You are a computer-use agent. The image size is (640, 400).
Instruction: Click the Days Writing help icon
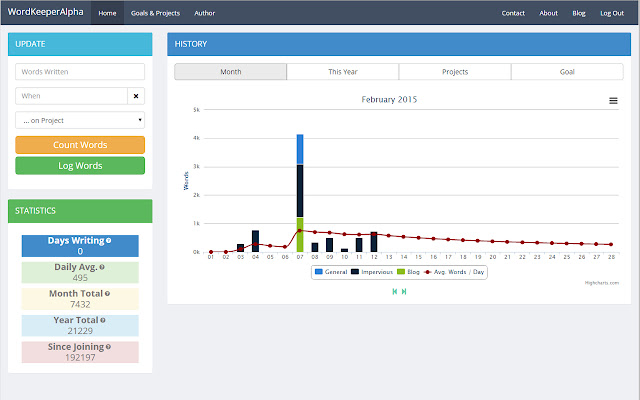pyautogui.click(x=108, y=240)
